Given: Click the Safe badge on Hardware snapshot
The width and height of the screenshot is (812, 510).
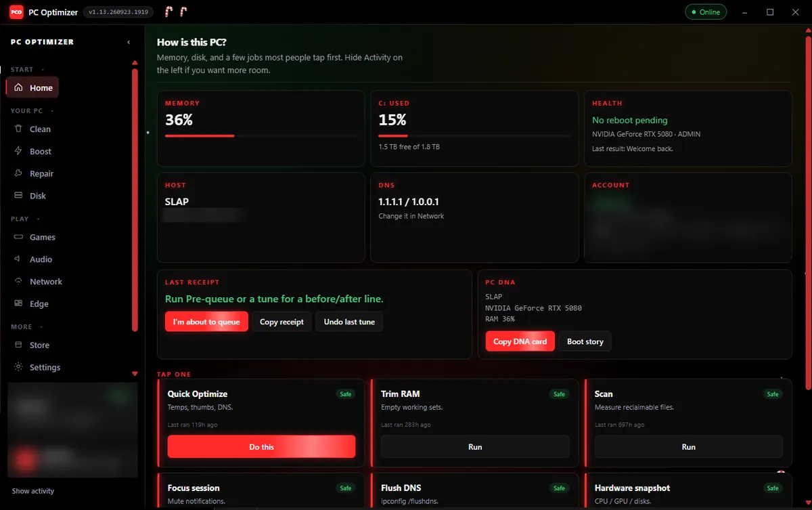Looking at the screenshot, I should (x=773, y=488).
